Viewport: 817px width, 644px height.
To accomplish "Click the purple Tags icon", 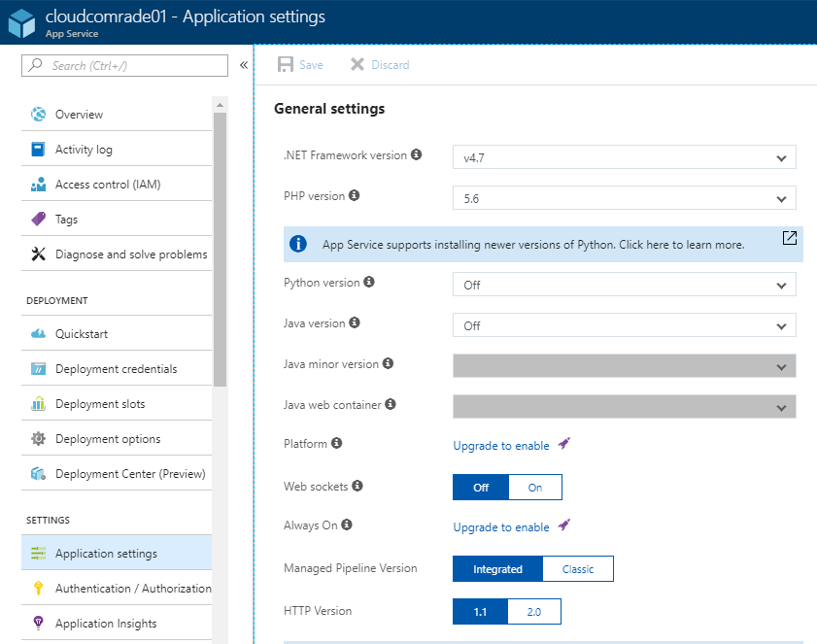I will click(x=38, y=220).
